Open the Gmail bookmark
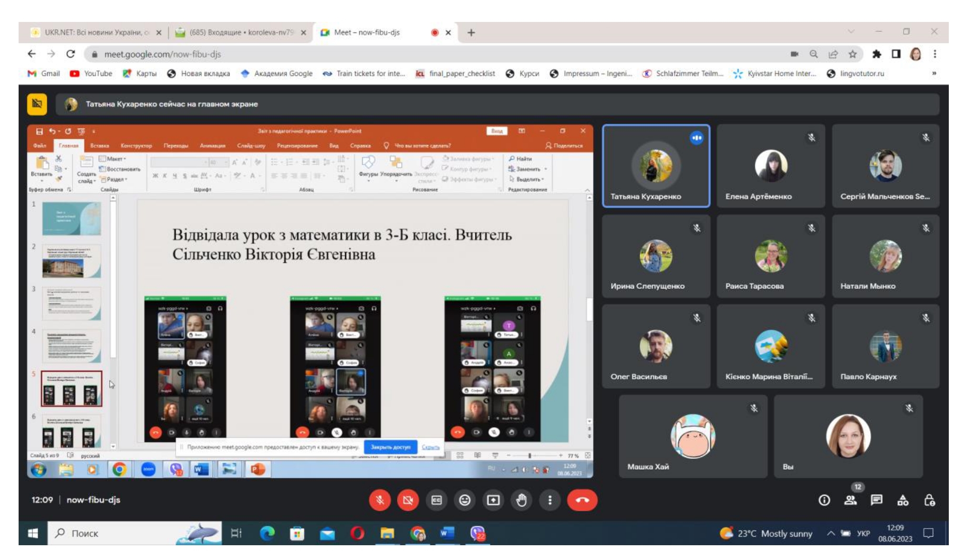Screen dimensions: 976x560 tap(44, 73)
